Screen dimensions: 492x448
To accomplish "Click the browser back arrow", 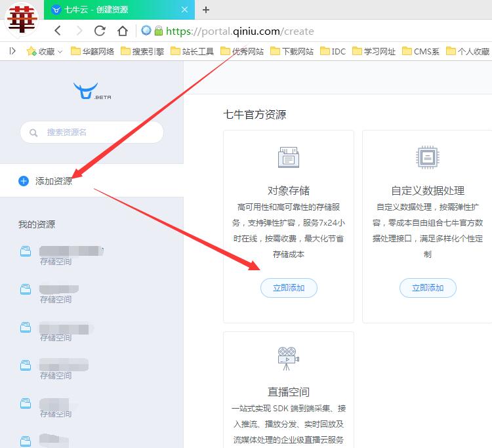I will 58,31.
